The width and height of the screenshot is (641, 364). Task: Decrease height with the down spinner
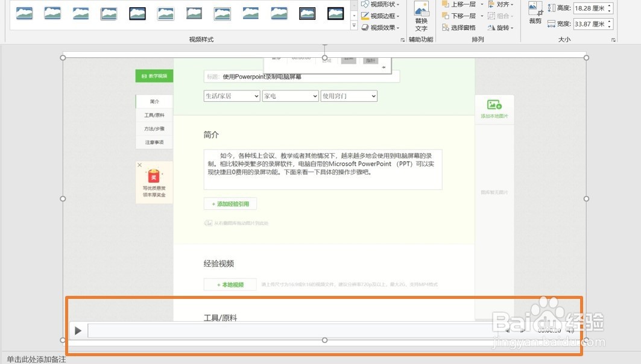pyautogui.click(x=610, y=11)
